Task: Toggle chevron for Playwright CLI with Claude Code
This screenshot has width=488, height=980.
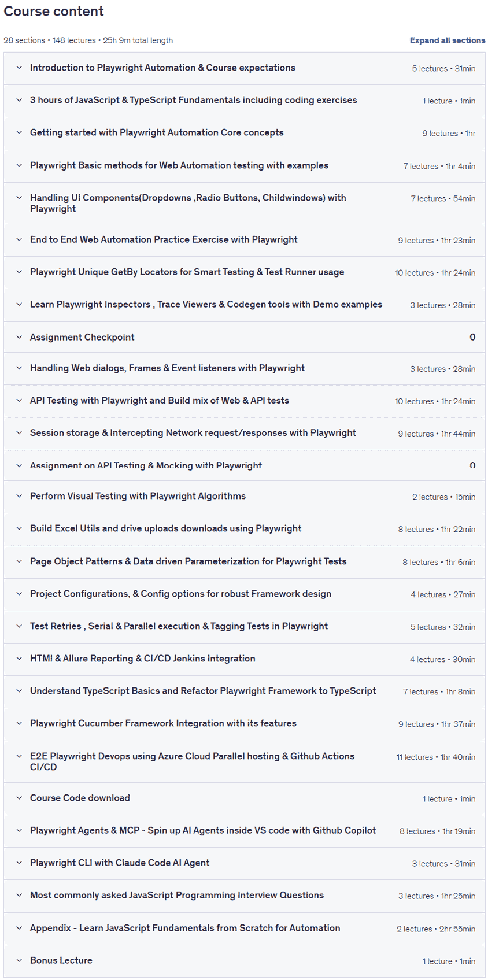Action: [x=19, y=863]
